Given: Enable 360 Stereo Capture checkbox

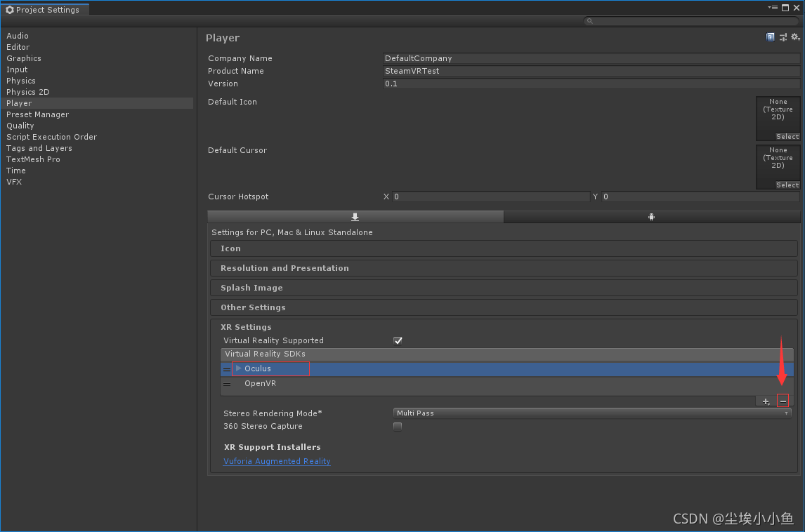Looking at the screenshot, I should [398, 426].
